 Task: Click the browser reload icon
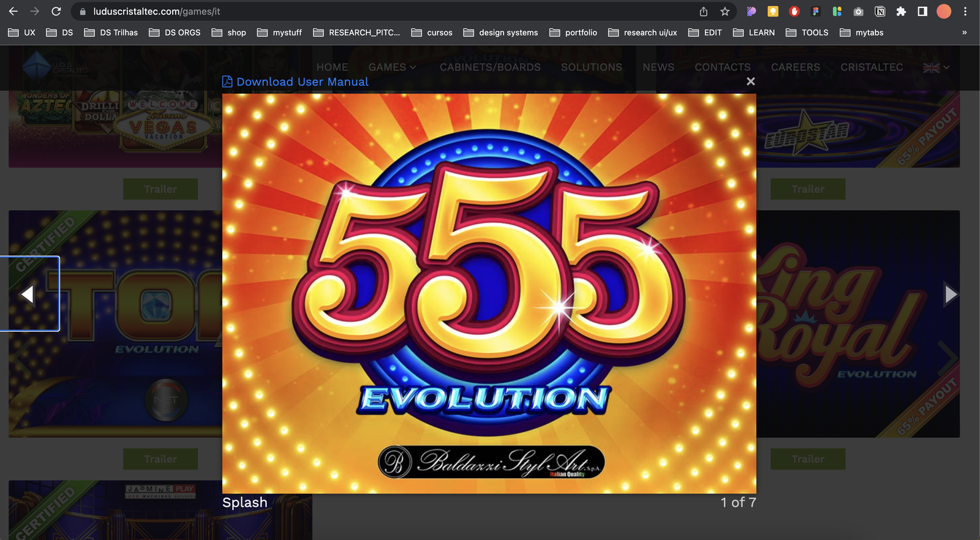point(56,12)
